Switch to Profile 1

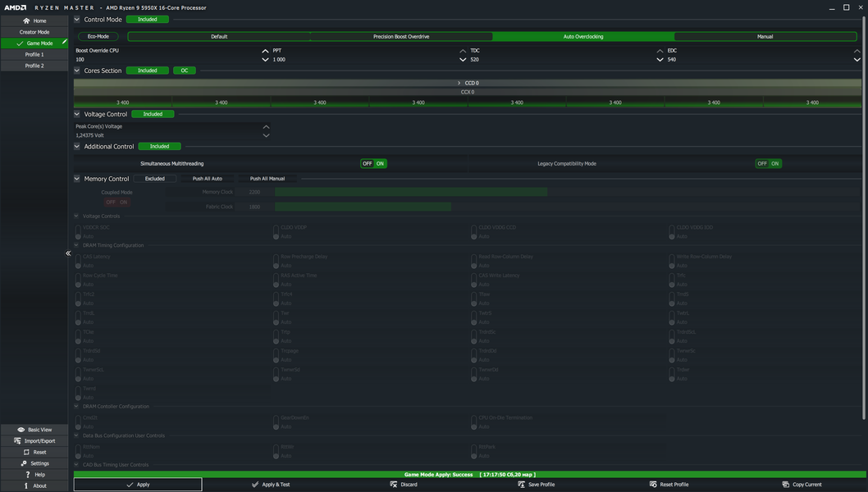pos(34,54)
